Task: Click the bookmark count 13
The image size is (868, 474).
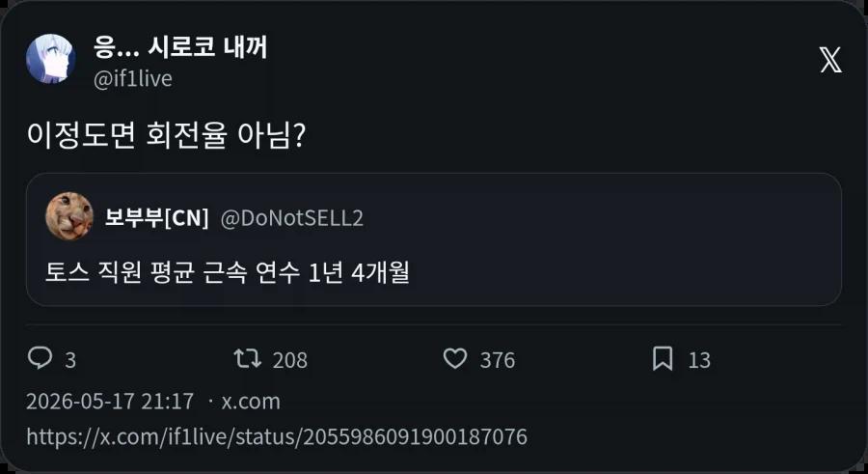Action: (699, 360)
